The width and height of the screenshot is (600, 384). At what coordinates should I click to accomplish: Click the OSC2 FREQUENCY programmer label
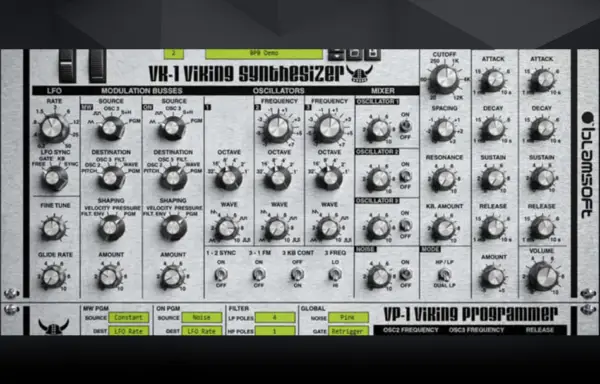[411, 330]
